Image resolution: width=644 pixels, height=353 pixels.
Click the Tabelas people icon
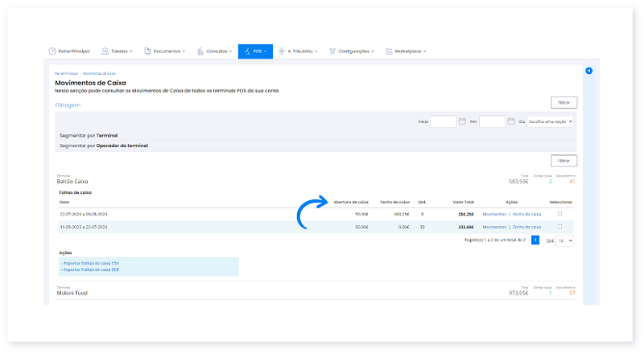tap(105, 51)
